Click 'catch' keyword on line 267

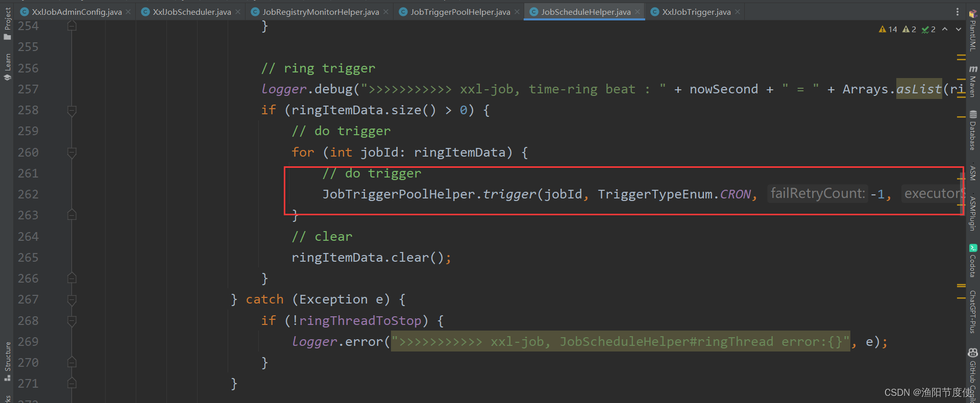[264, 299]
